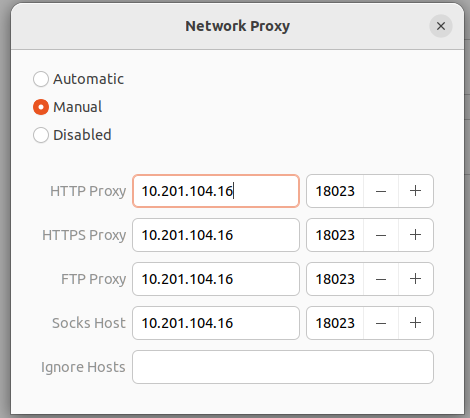Close the Network Proxy dialog

(441, 26)
